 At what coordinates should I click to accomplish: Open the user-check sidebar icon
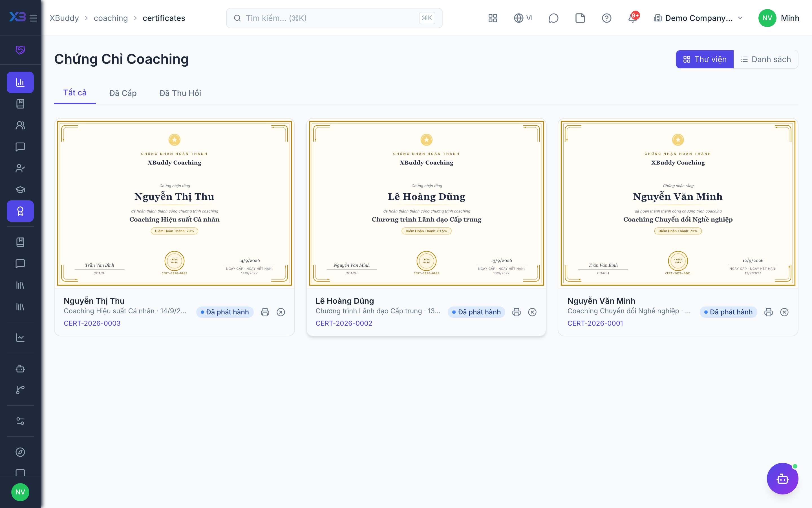20,168
